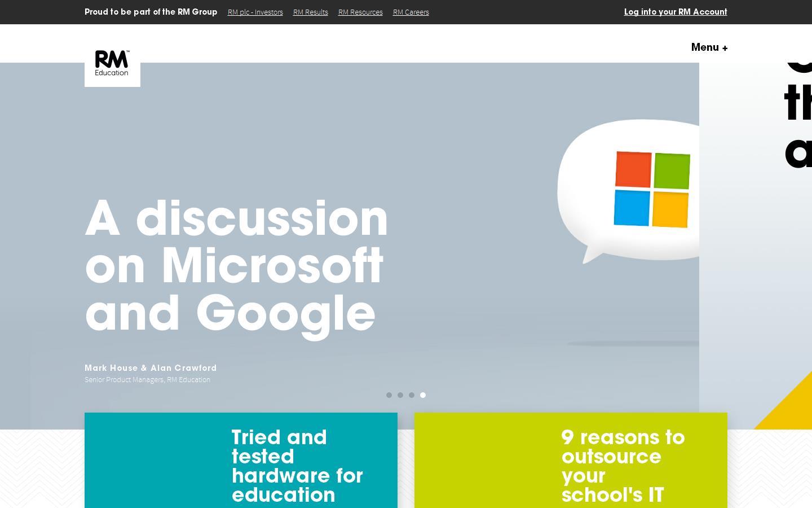Screen dimensions: 812x508
Task: Select the second carousel dot
Action: pyautogui.click(x=400, y=395)
